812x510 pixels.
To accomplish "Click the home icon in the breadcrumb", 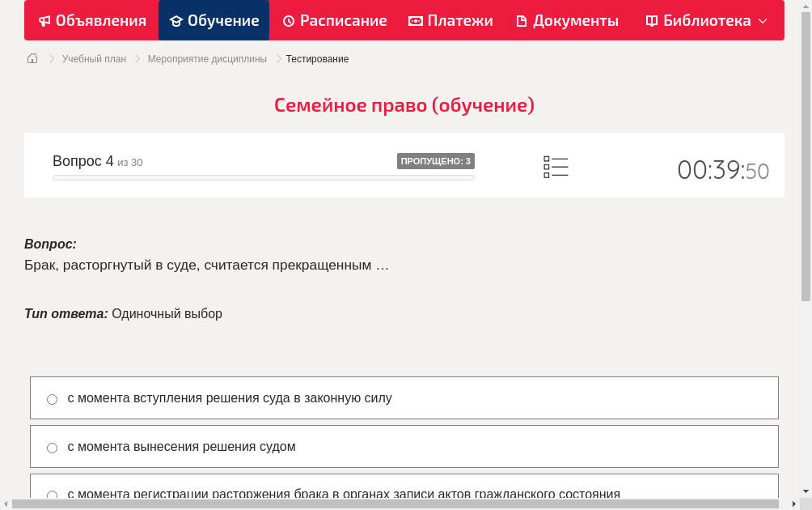I will tap(32, 58).
